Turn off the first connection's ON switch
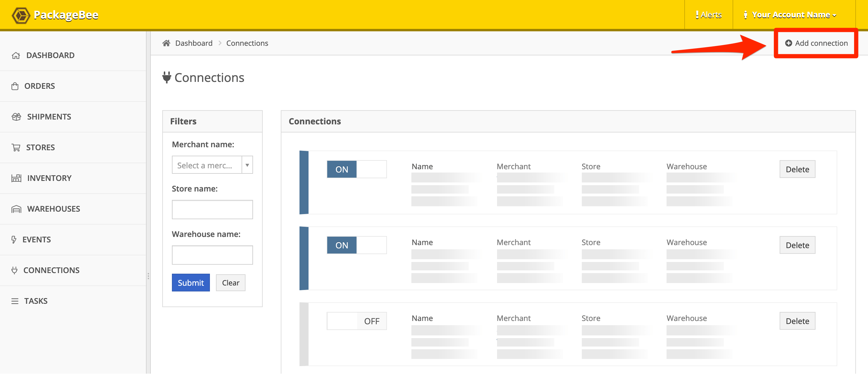This screenshot has height=386, width=868. coord(356,169)
